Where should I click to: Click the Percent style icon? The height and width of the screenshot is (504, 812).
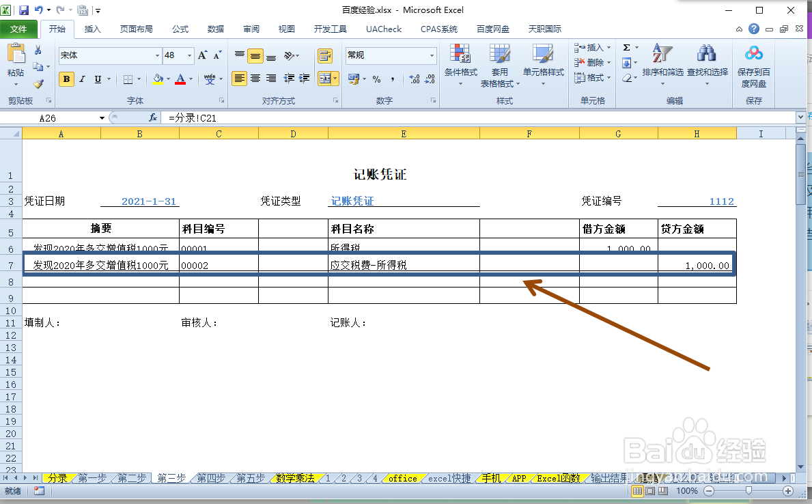[376, 79]
